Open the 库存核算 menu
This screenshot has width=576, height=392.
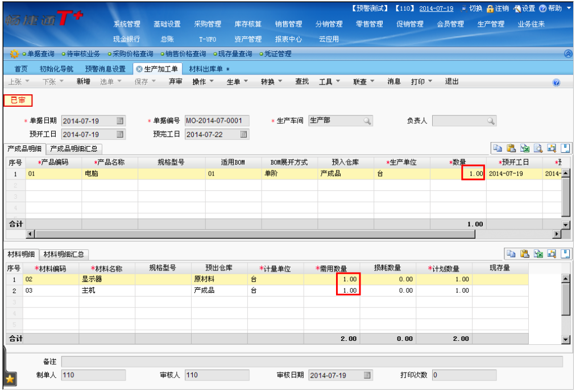(x=248, y=24)
